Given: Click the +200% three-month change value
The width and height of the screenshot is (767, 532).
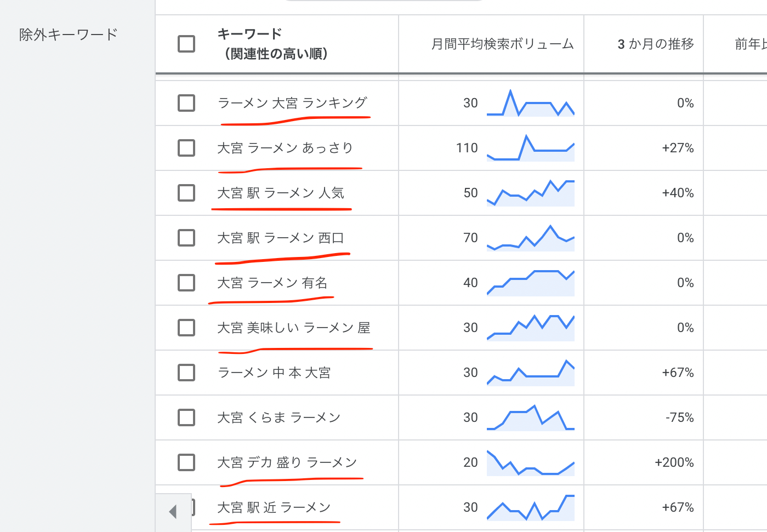Looking at the screenshot, I should (x=674, y=462).
